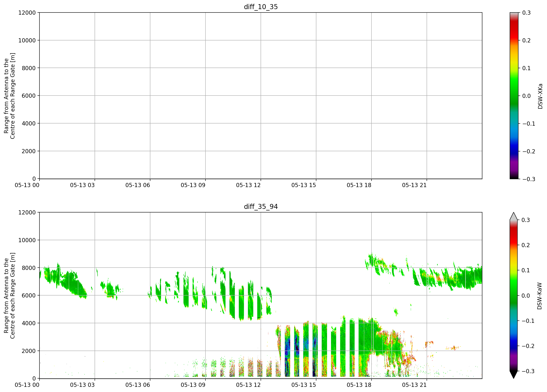Click the 4000 y-tick in the diff_35_94 plot
Image resolution: width=547 pixels, height=392 pixels.
29,323
